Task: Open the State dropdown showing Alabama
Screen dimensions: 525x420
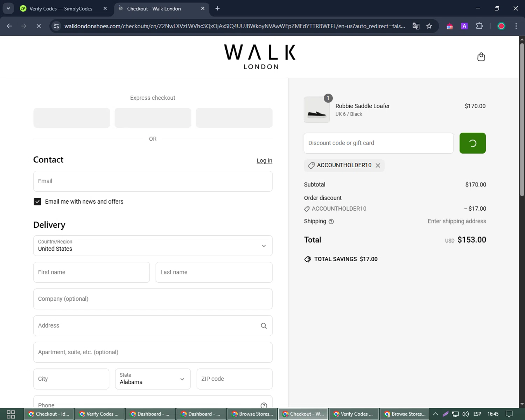Action: pyautogui.click(x=153, y=379)
